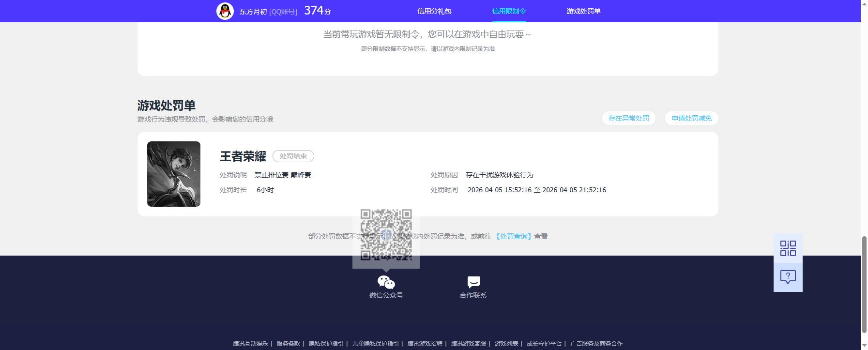
Task: Open the floating QR code icon
Action: tap(788, 248)
